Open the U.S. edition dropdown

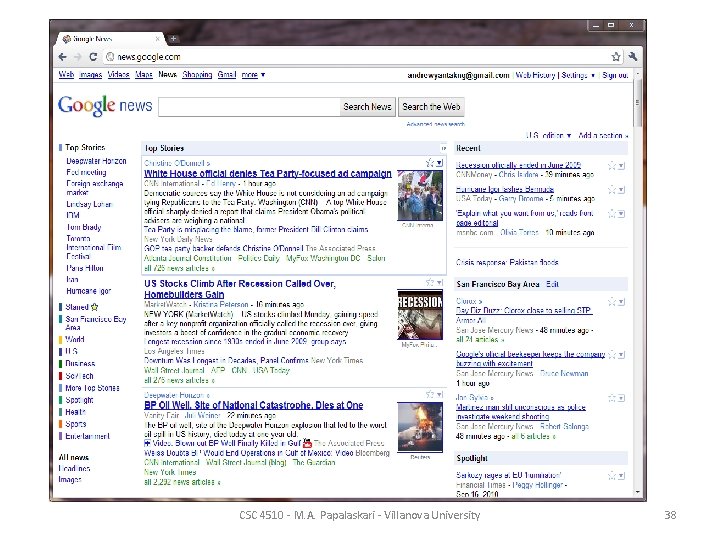click(549, 135)
